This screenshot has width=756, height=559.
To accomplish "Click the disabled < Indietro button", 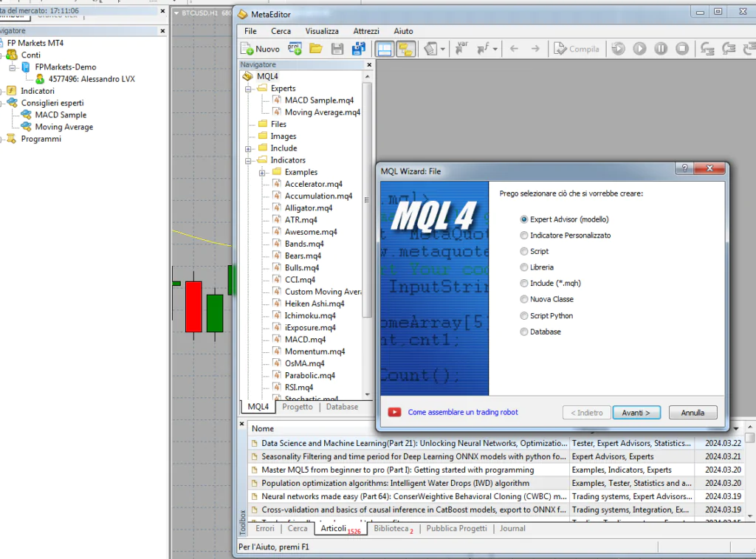I will [x=586, y=413].
